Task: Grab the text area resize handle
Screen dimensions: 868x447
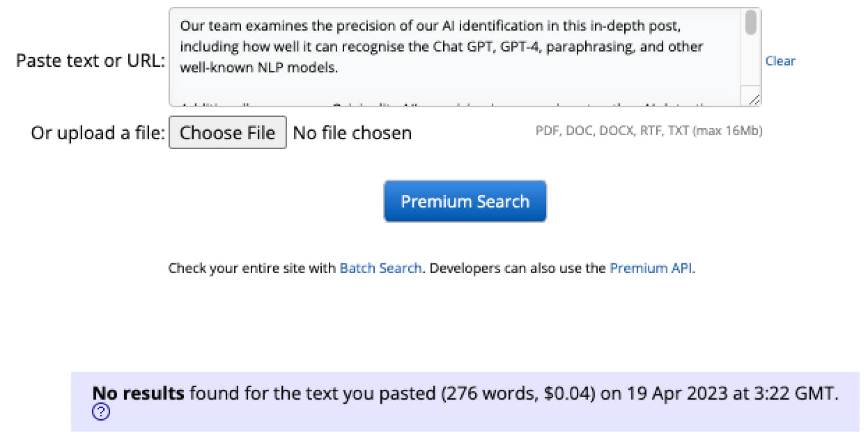Action: (754, 100)
